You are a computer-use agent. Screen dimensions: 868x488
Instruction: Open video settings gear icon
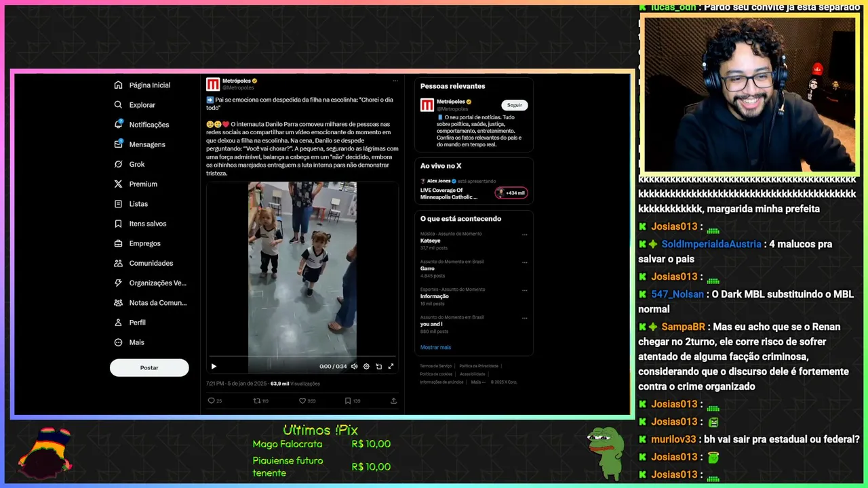point(366,366)
